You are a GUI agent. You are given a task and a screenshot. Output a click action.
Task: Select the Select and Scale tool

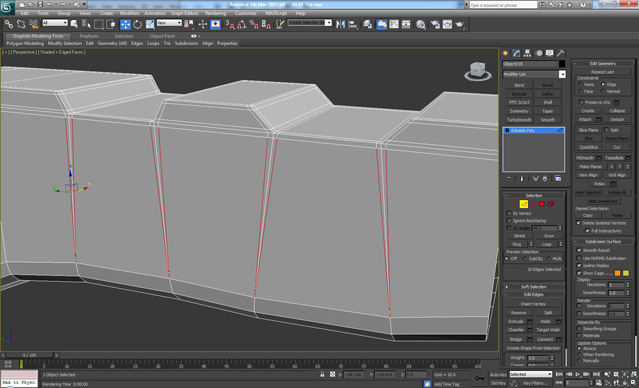[150, 24]
